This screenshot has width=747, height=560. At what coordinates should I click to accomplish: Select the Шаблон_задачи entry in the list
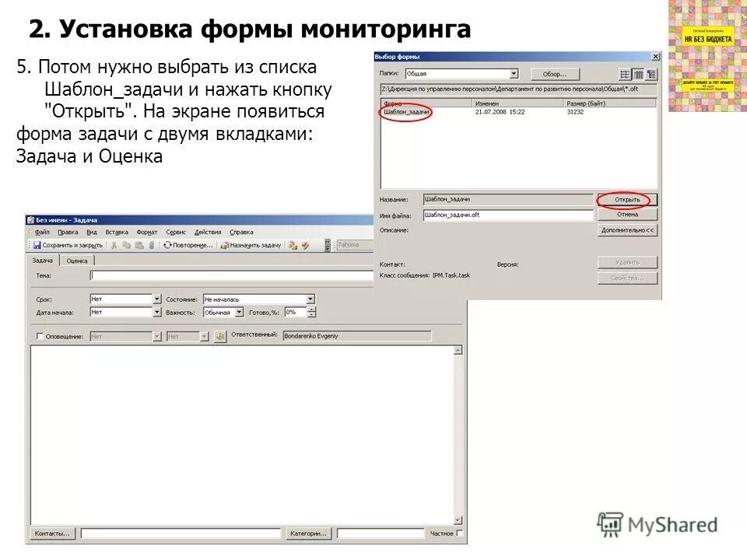tap(408, 110)
